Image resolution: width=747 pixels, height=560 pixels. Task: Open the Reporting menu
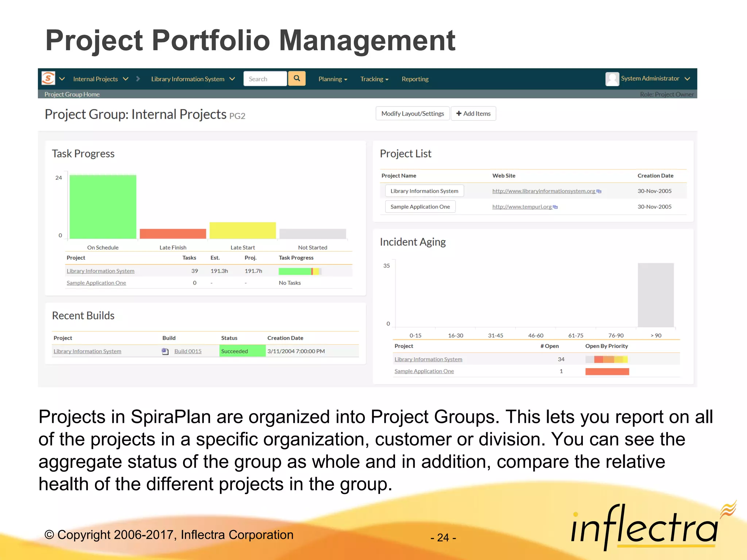tap(415, 79)
